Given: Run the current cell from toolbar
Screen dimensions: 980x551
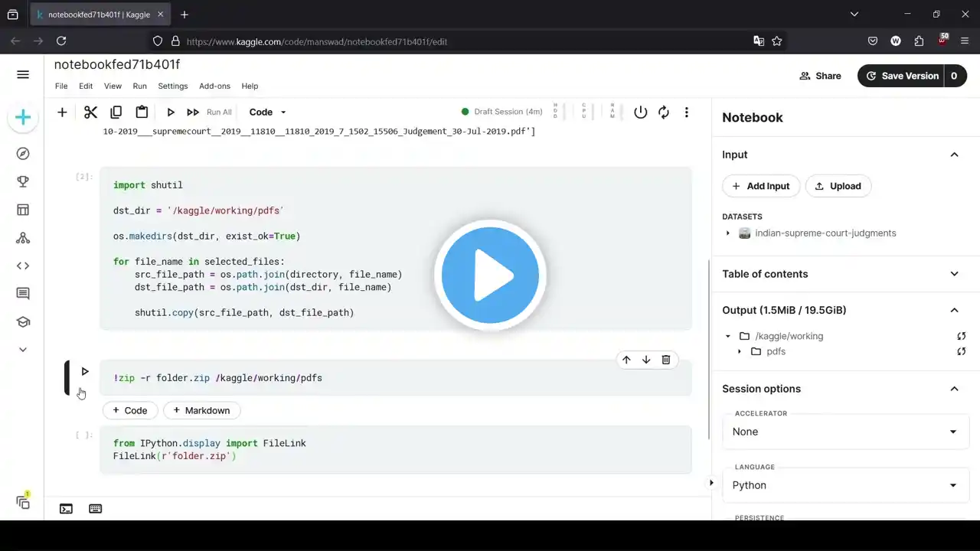Looking at the screenshot, I should click(171, 112).
